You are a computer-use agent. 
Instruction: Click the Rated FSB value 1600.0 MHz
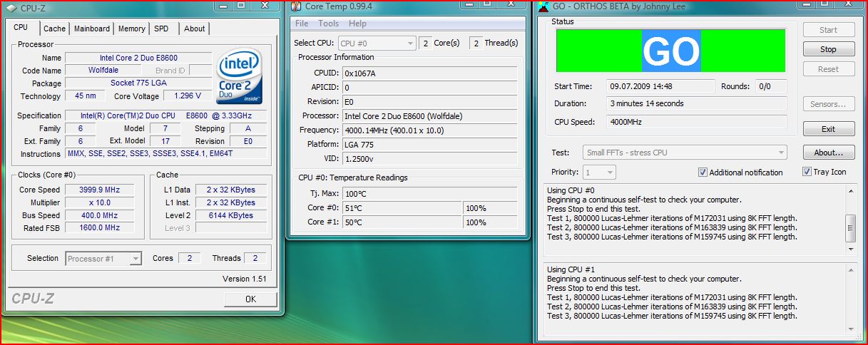pyautogui.click(x=99, y=228)
